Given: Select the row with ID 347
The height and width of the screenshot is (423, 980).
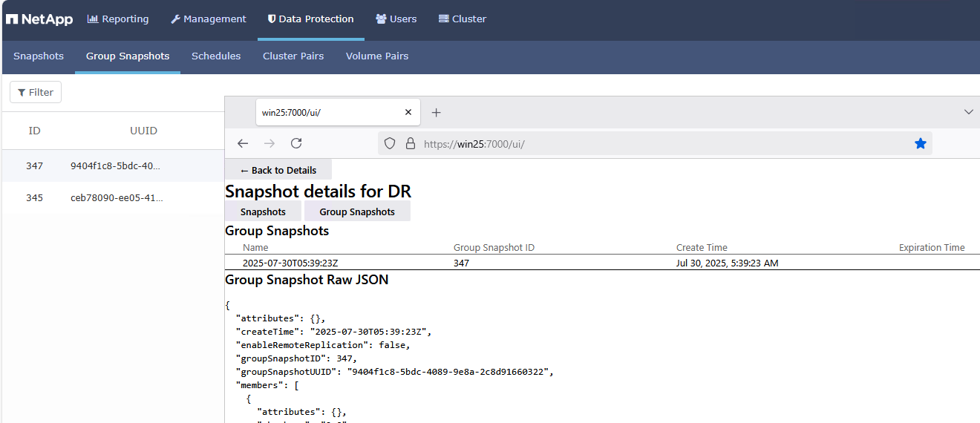Looking at the screenshot, I should tap(113, 165).
